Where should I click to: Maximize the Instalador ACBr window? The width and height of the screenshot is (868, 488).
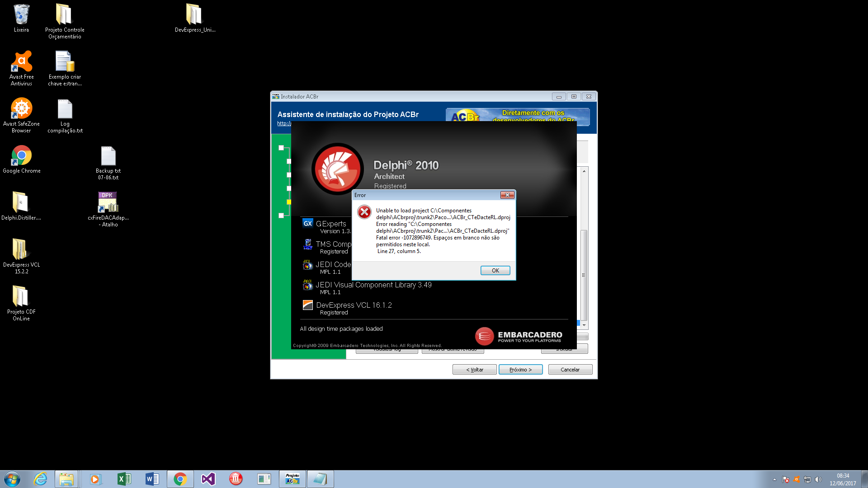tap(574, 97)
